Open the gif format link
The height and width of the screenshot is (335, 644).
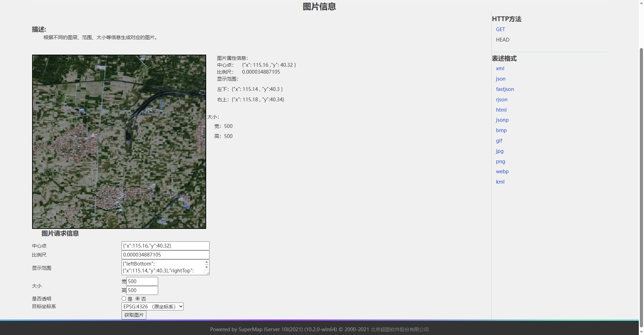tap(499, 141)
